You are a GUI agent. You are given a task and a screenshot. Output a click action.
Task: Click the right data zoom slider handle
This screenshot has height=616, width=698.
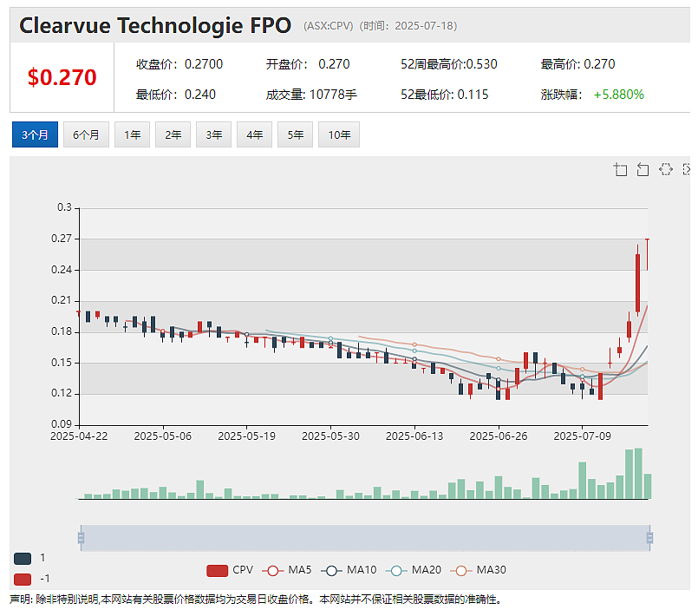tap(649, 538)
